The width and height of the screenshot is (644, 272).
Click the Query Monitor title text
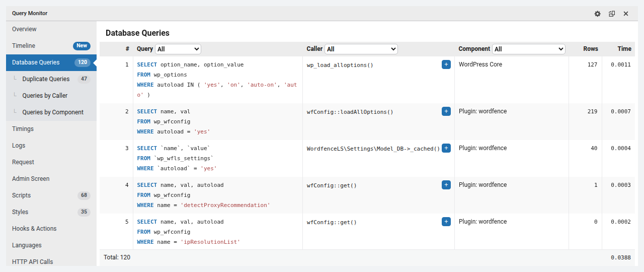(x=30, y=14)
